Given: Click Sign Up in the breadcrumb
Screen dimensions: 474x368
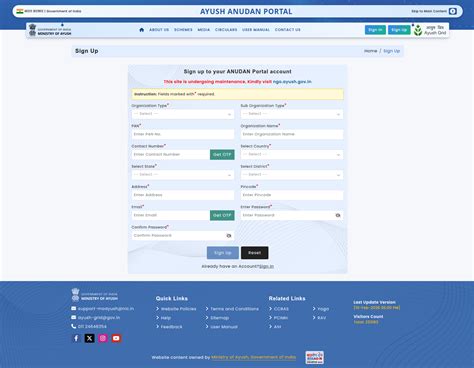Looking at the screenshot, I should pos(391,51).
